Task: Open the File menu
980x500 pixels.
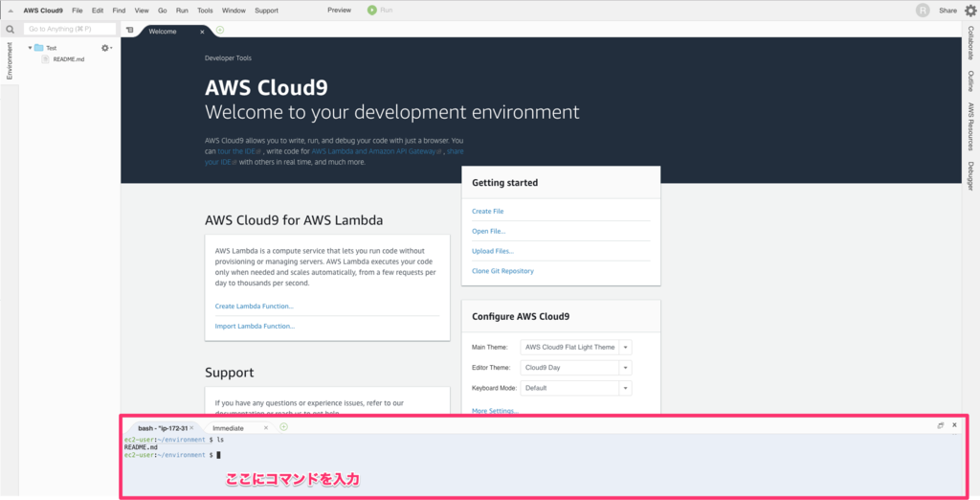Action: [78, 11]
